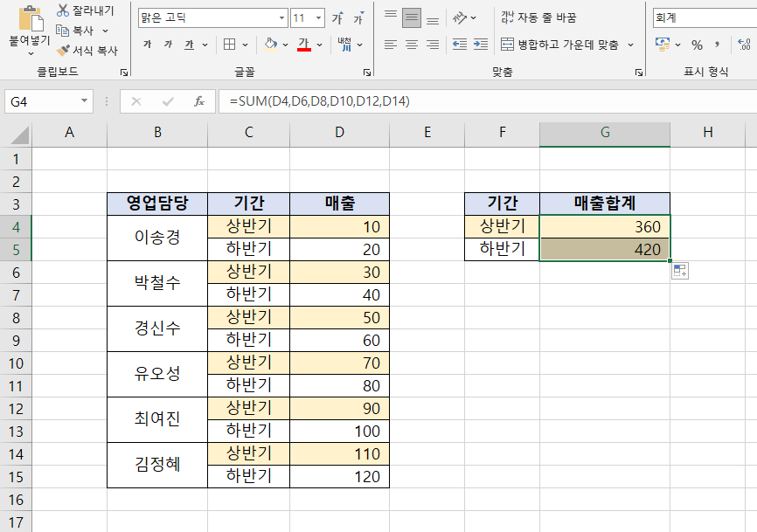This screenshot has height=532, width=757.
Task: Align text left
Action: click(391, 45)
